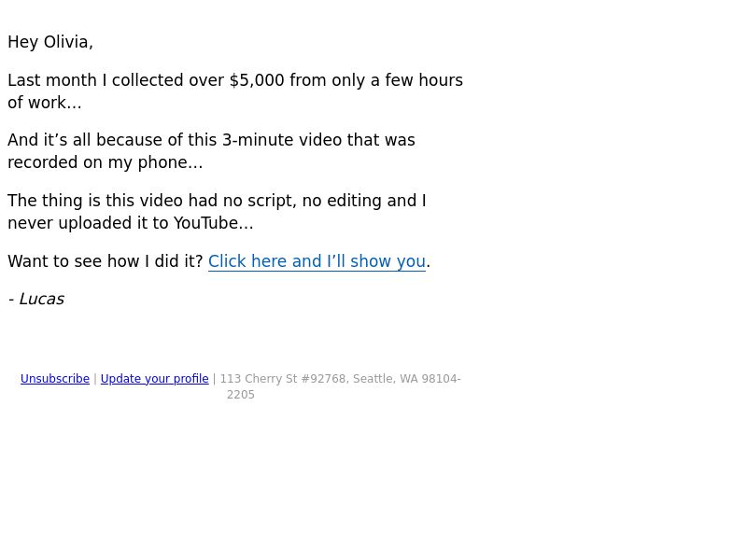Screen dimensions: 747x560
Task: Click "Seattle, WA 98104-" in the footer
Action: tap(407, 379)
